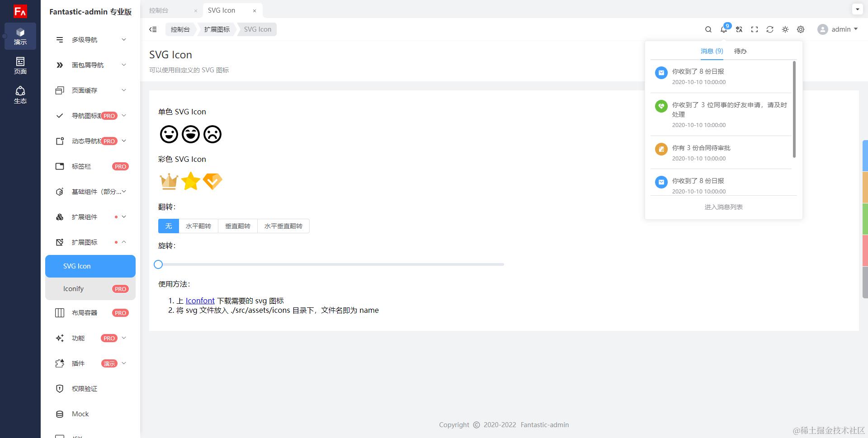Switch to the 待办 notification tab
This screenshot has width=868, height=438.
point(740,51)
